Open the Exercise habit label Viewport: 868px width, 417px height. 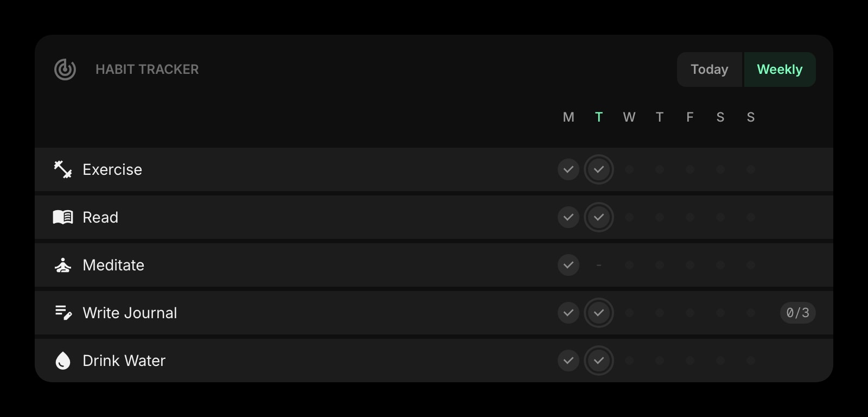click(x=112, y=169)
